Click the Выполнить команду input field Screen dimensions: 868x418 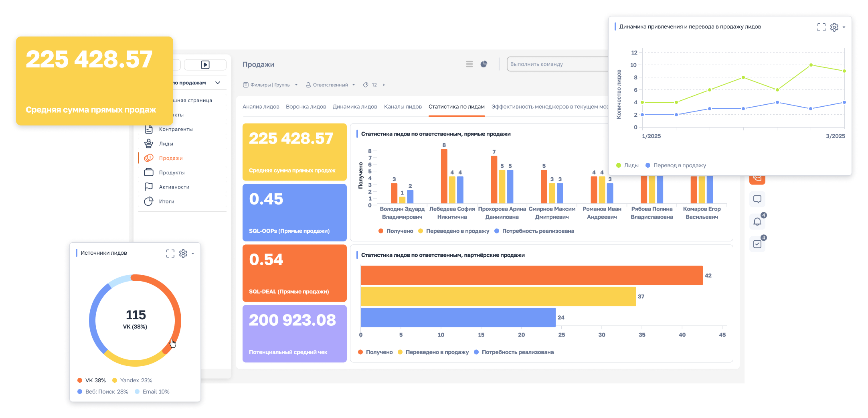tap(557, 64)
